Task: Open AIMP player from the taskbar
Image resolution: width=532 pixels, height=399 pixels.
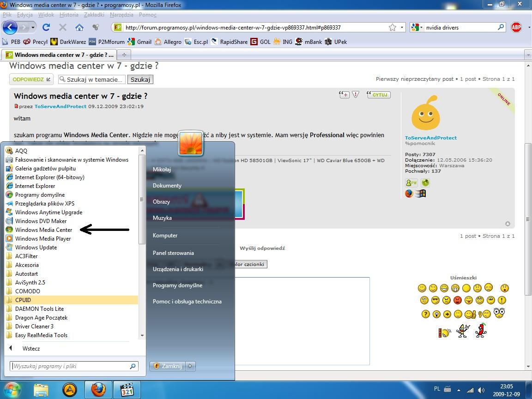Action: coord(70,390)
